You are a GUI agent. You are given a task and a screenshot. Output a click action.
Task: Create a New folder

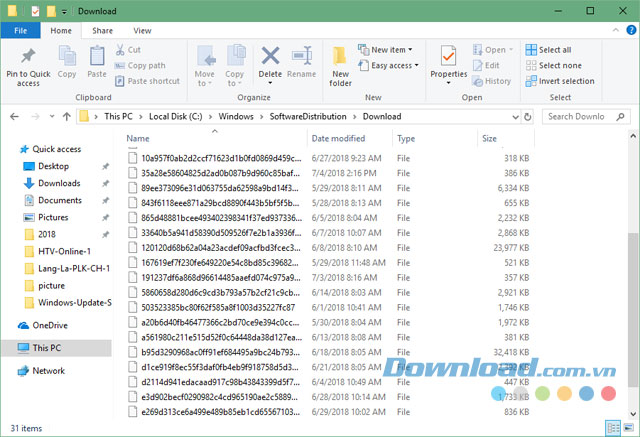340,67
